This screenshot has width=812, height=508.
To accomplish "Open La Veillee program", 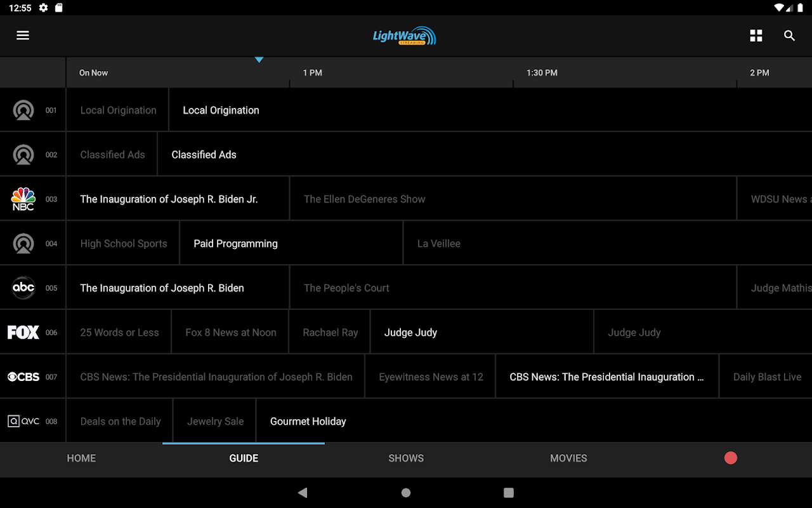I will (x=608, y=244).
